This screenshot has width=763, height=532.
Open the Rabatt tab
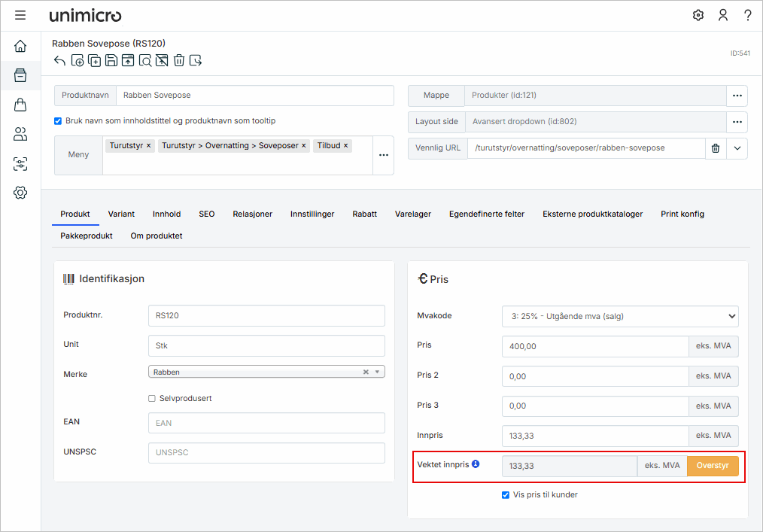tap(364, 214)
